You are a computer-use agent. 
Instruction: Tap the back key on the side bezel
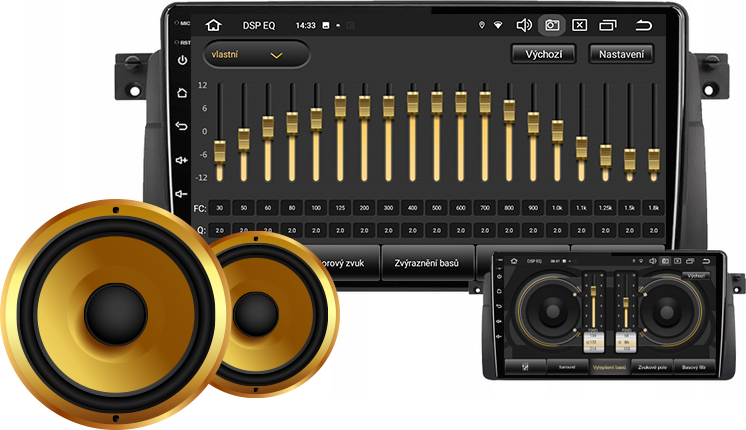(x=182, y=126)
